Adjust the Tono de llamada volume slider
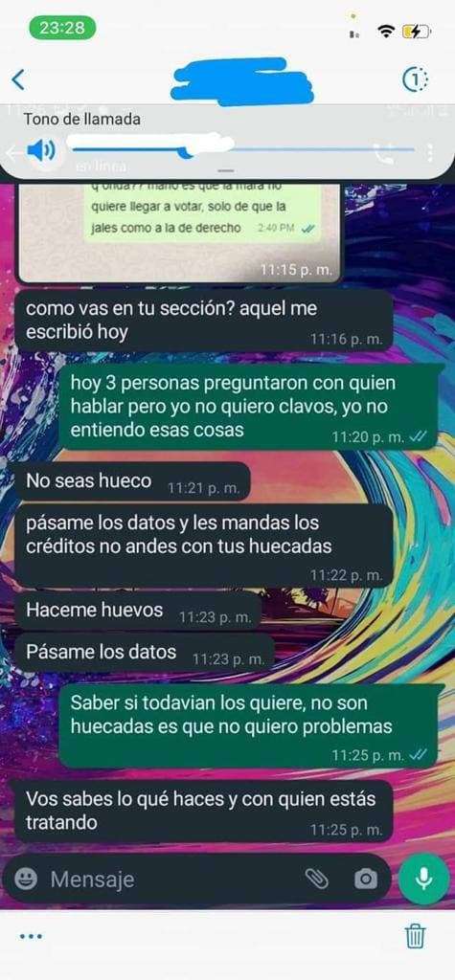 [241, 149]
